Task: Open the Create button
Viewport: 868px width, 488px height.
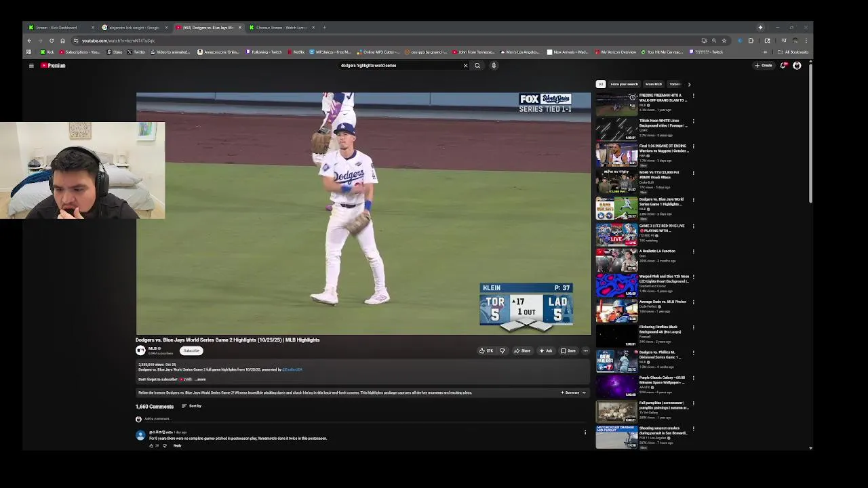Action: 764,66
